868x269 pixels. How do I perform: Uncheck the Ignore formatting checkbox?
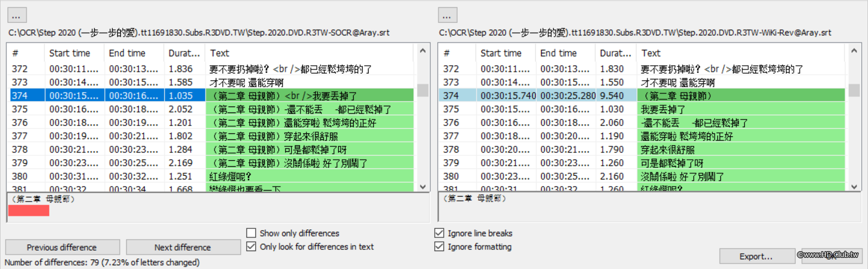(x=439, y=247)
